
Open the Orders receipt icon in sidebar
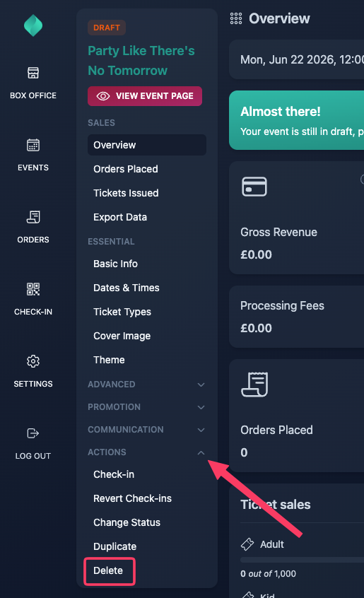click(x=33, y=217)
